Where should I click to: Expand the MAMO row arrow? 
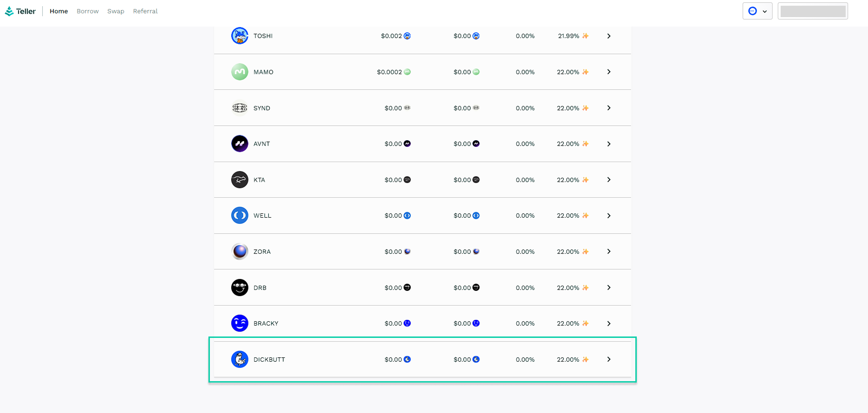pos(609,72)
